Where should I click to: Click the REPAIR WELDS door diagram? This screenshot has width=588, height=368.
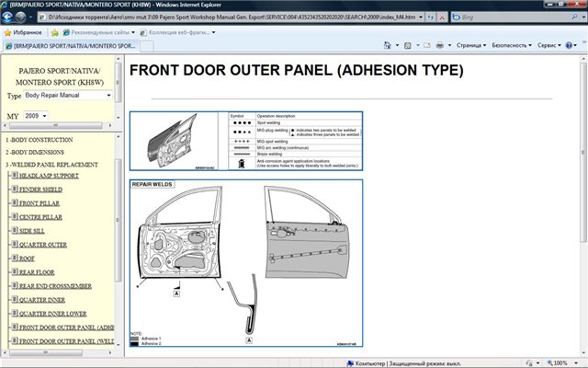246,263
